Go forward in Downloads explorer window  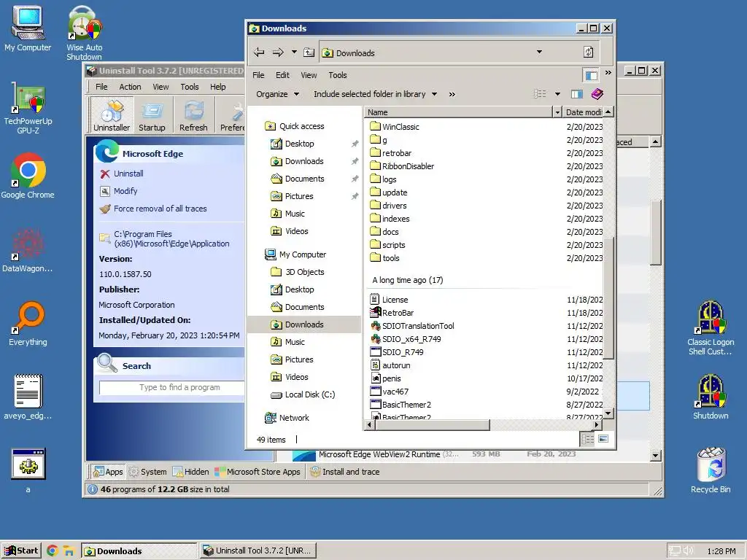(278, 52)
